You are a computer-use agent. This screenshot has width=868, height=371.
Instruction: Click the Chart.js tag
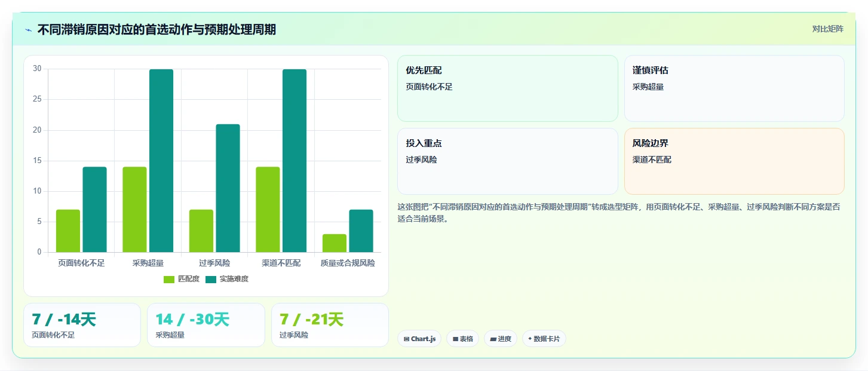[x=419, y=339]
